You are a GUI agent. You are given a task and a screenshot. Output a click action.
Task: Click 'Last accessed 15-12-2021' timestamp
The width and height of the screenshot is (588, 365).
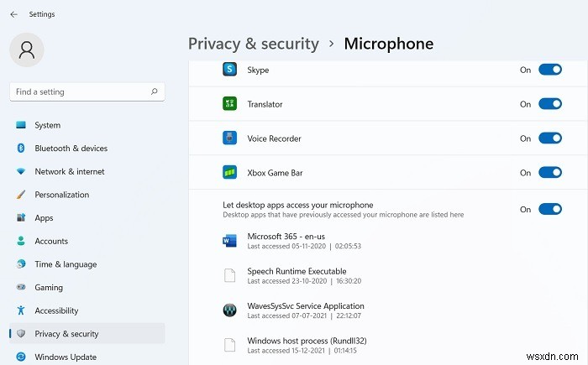click(302, 351)
